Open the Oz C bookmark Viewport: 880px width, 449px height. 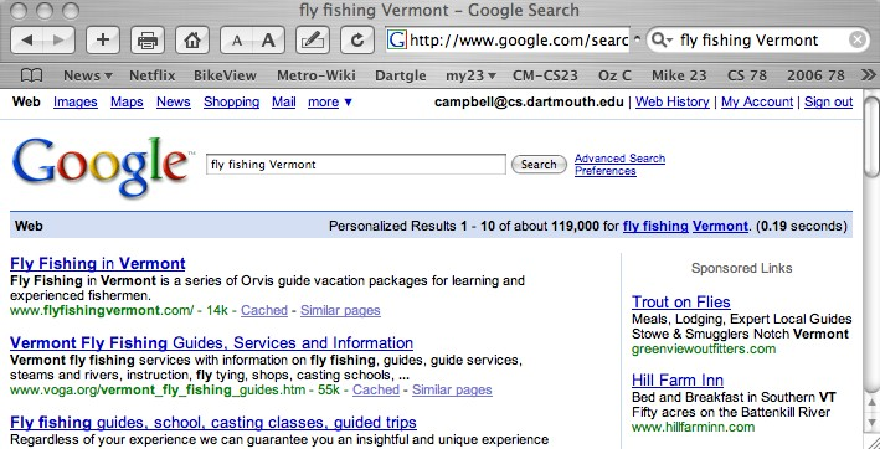pyautogui.click(x=615, y=75)
